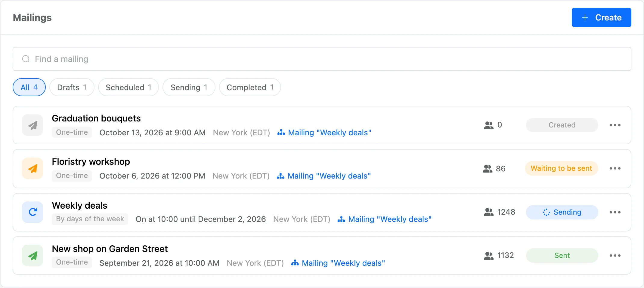
Task: Switch to the Scheduled filter tab
Action: (x=128, y=87)
